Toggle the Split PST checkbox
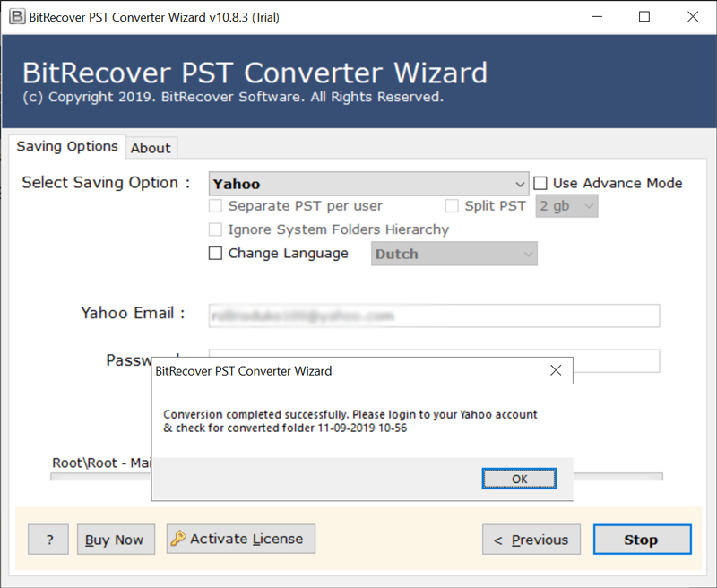This screenshot has height=588, width=717. coord(452,206)
